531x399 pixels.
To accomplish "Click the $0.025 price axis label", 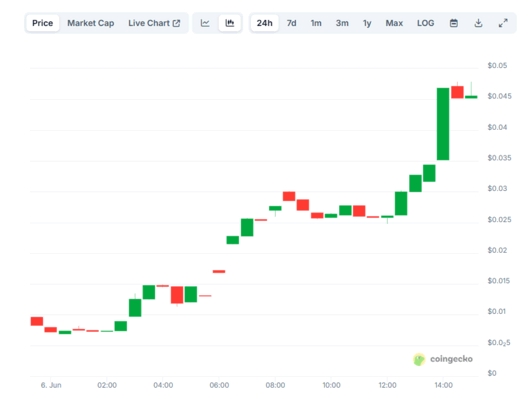I will click(500, 219).
